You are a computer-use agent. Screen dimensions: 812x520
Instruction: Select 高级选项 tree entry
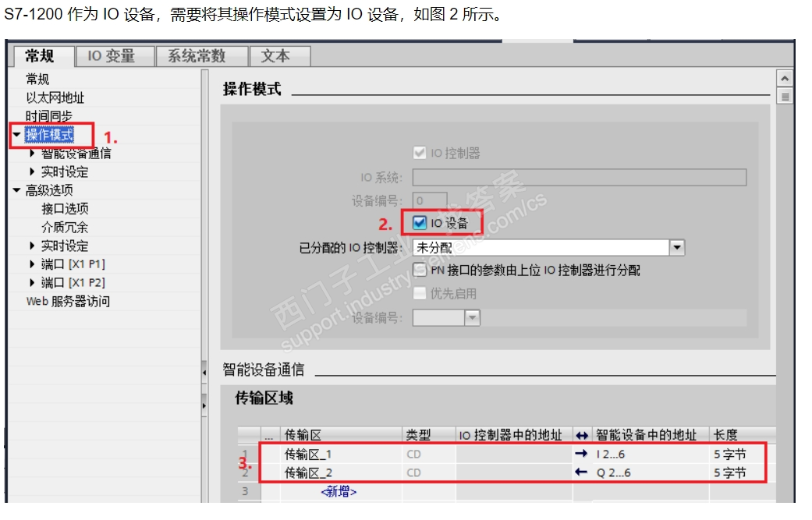coord(49,190)
